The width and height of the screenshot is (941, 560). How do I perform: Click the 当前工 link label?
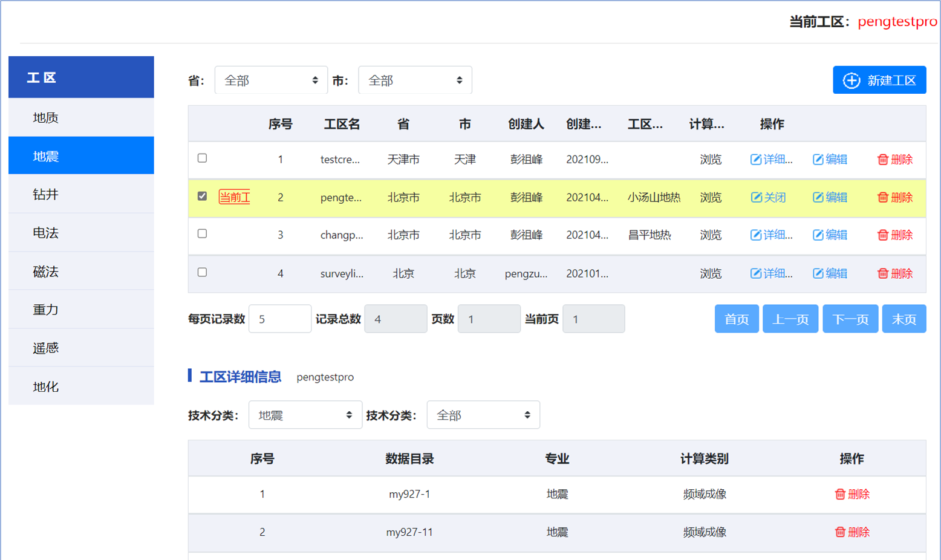coord(235,197)
